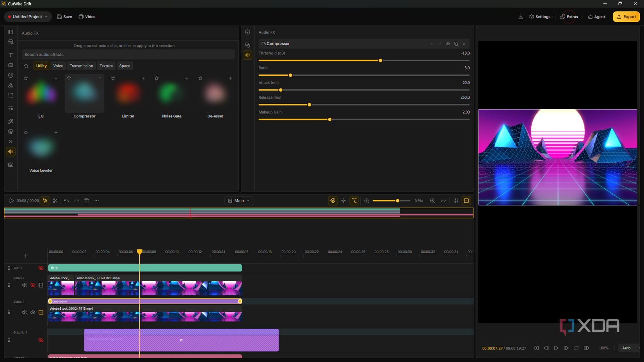The height and width of the screenshot is (362, 644).
Task: Click the undo arrow in timeline toolbar
Action: (66, 201)
